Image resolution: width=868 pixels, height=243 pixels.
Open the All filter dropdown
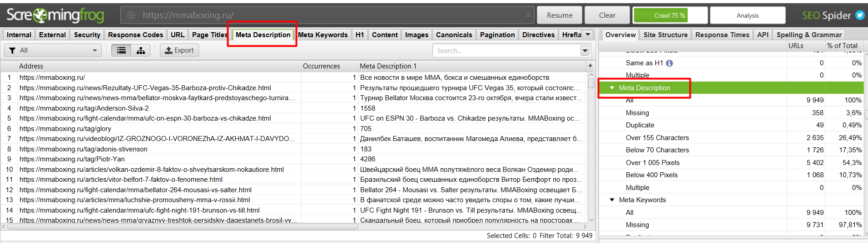tap(53, 50)
